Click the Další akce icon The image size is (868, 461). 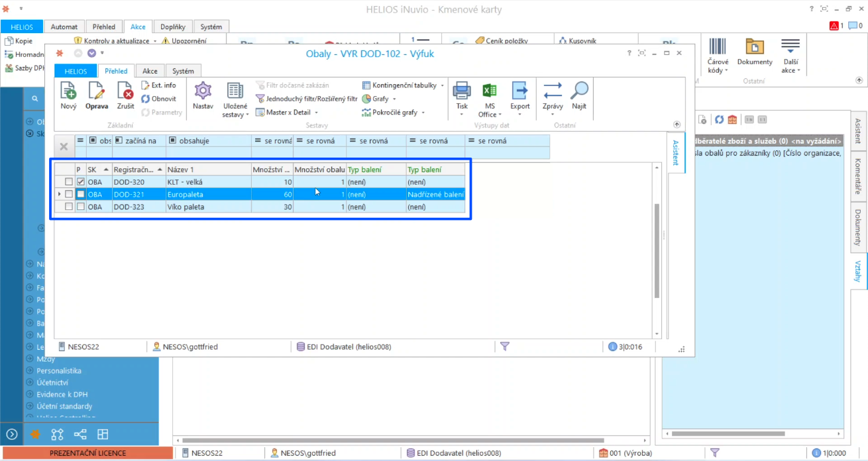[790, 46]
